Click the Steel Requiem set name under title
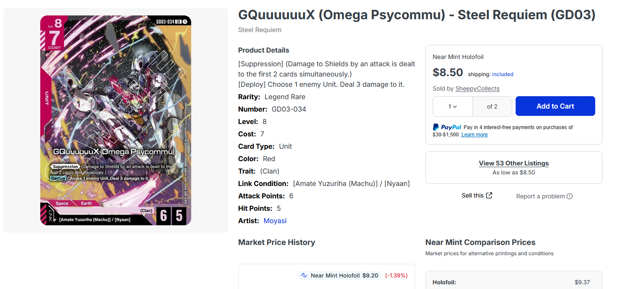Screen dimensions: 644x289 [x=260, y=30]
